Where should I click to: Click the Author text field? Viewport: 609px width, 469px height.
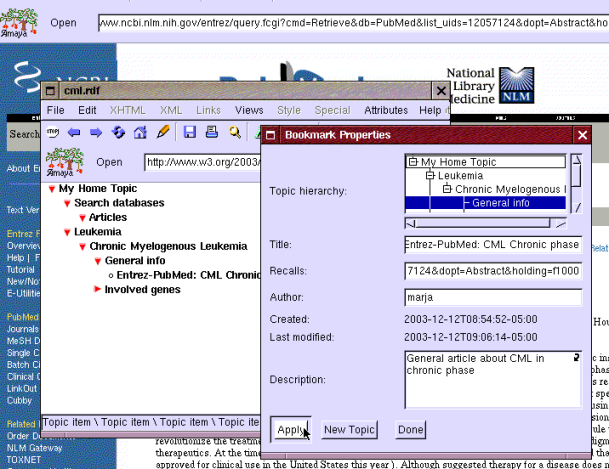click(493, 297)
